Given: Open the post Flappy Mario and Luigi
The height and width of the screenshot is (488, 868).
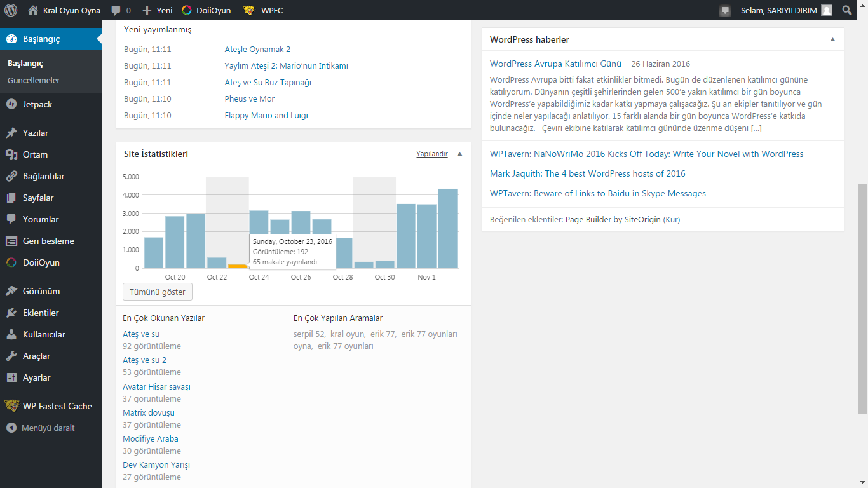Looking at the screenshot, I should point(266,116).
